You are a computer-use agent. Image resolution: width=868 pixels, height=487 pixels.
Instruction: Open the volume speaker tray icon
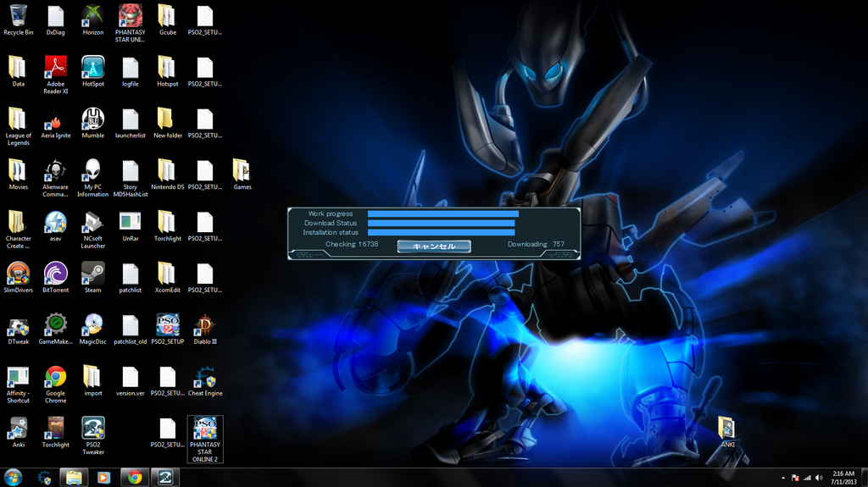click(x=819, y=478)
